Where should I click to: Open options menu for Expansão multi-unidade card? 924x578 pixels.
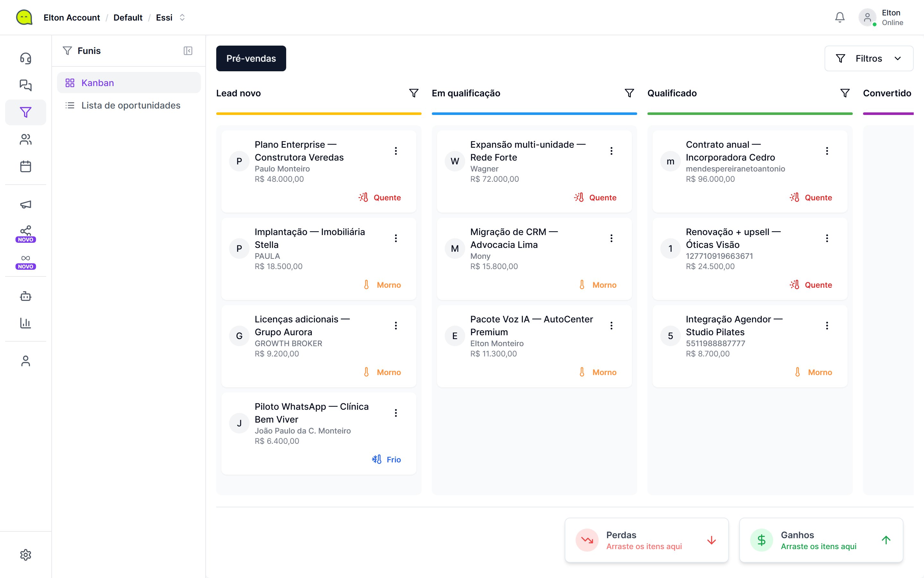pyautogui.click(x=611, y=151)
